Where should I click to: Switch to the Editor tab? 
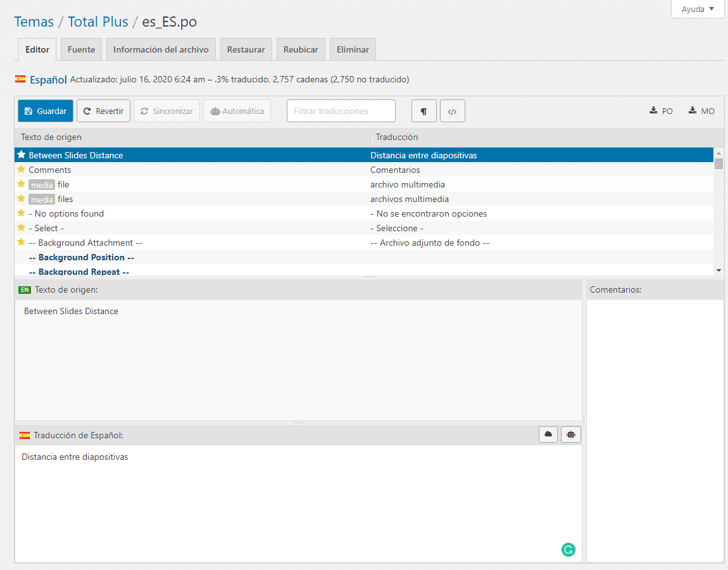(37, 49)
